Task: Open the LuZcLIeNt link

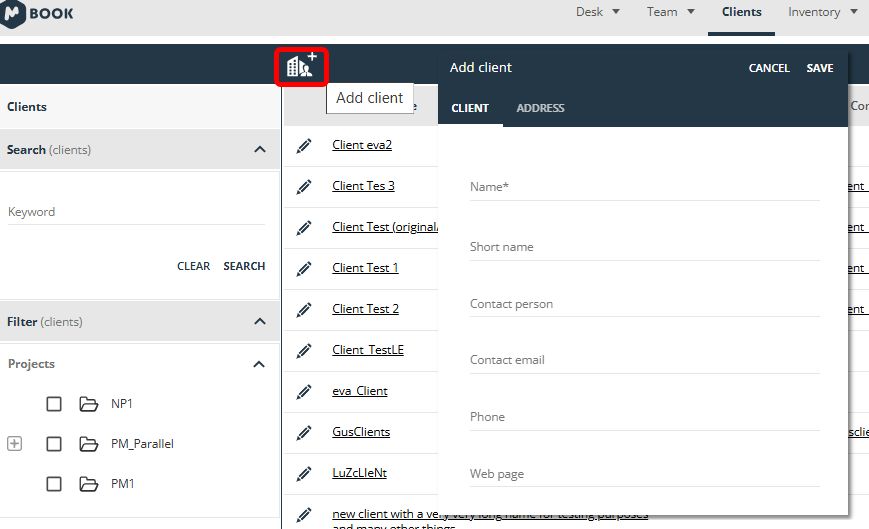Action: 359,472
